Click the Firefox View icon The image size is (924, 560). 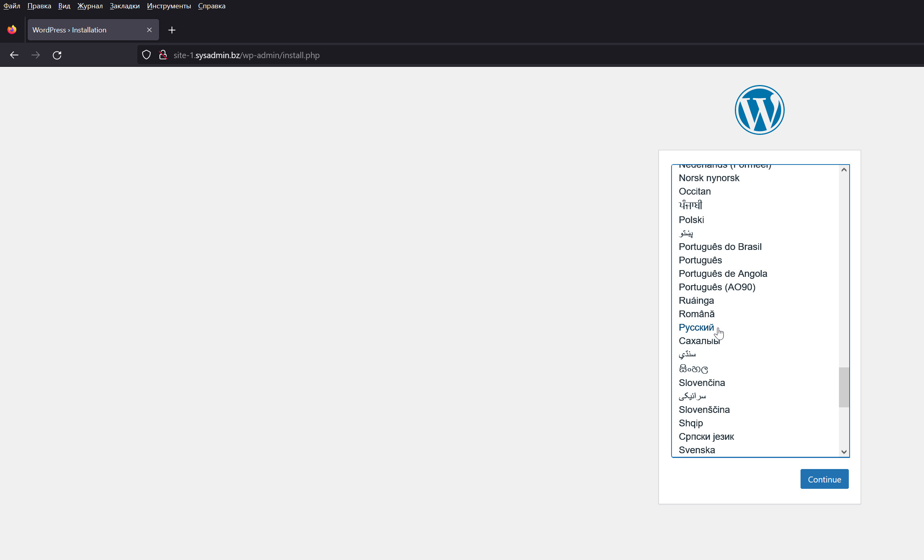(x=12, y=30)
